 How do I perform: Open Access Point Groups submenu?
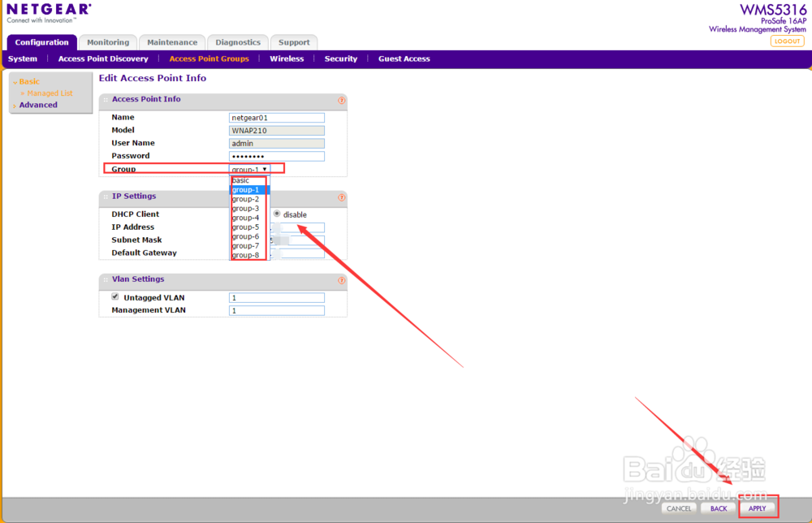point(209,58)
